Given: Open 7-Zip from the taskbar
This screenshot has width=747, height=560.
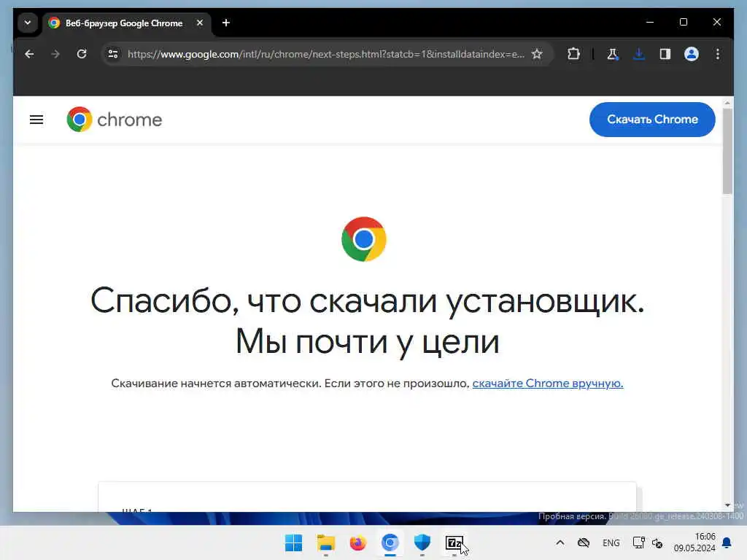Looking at the screenshot, I should (454, 542).
